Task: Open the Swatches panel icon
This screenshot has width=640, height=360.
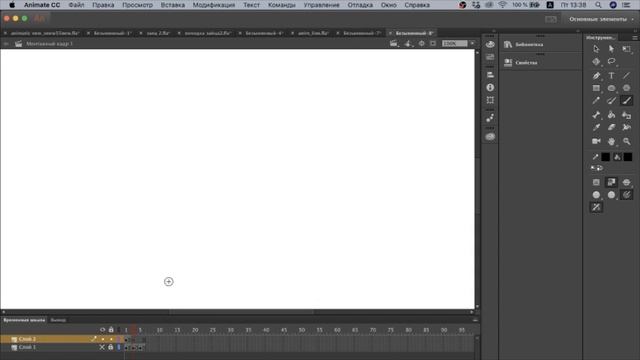Action: [490, 57]
